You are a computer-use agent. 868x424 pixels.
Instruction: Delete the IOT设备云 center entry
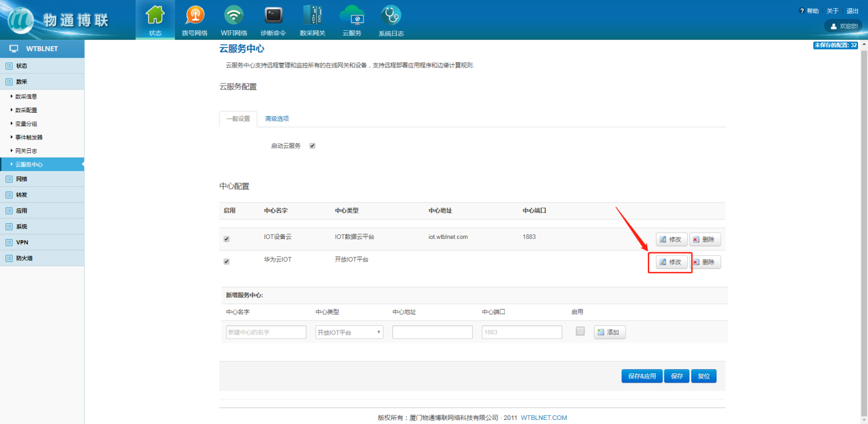705,239
